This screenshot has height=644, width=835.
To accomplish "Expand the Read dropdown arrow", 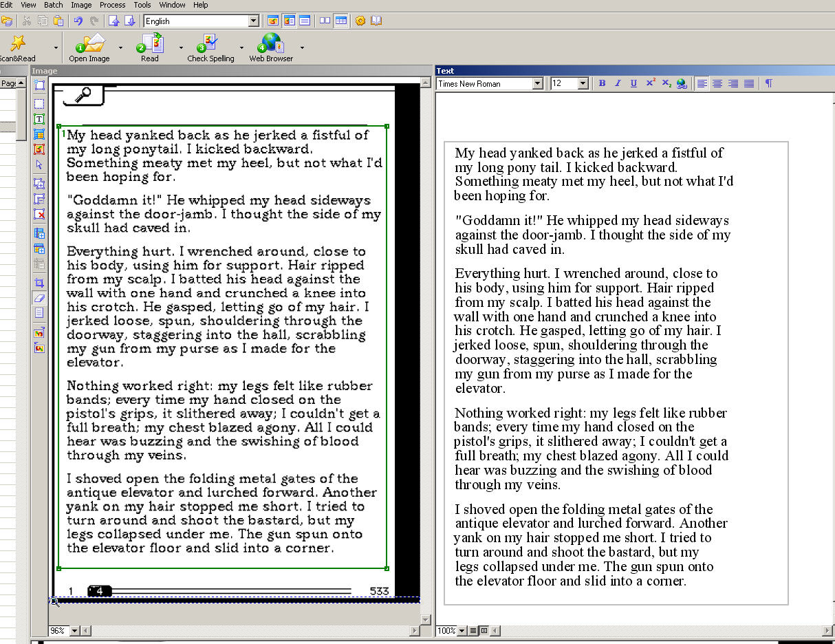I will click(181, 48).
